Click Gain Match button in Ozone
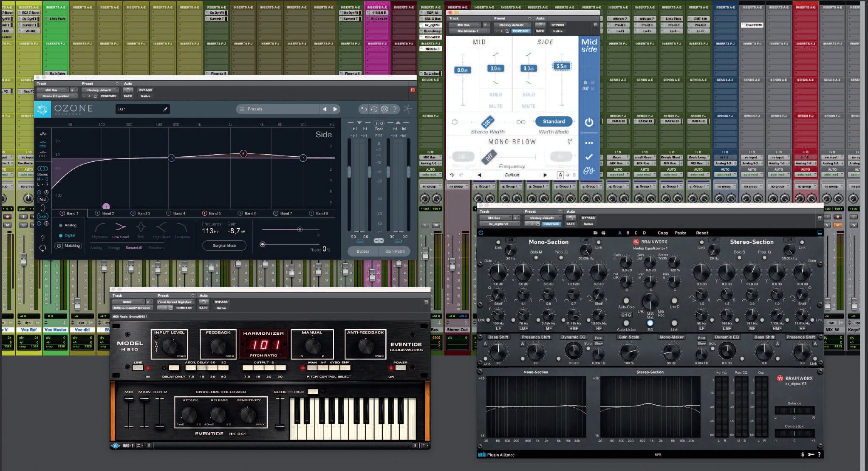868x471 pixels. 395,251
